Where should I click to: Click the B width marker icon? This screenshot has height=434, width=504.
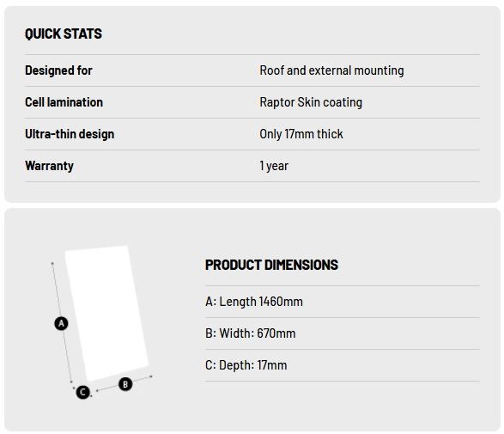(x=125, y=384)
